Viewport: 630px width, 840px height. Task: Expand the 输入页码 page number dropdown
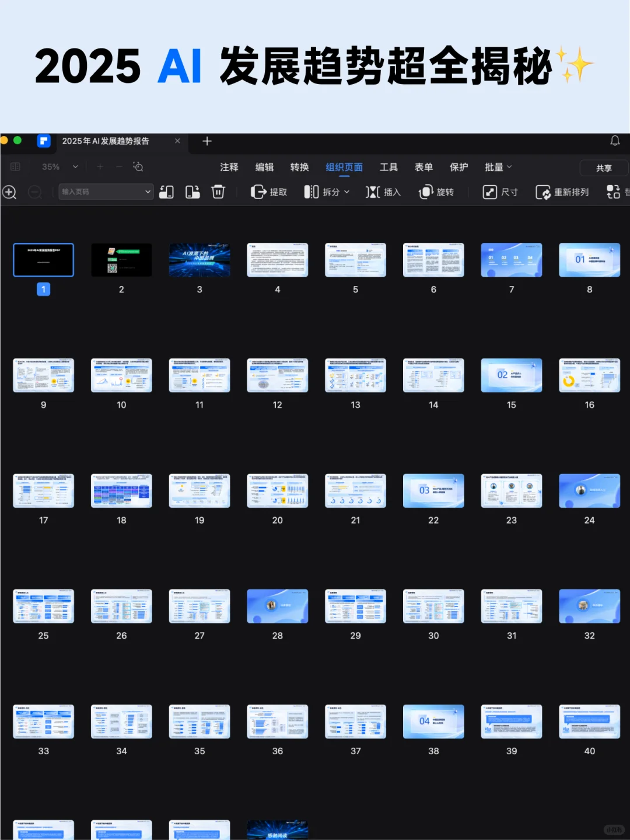click(x=148, y=192)
